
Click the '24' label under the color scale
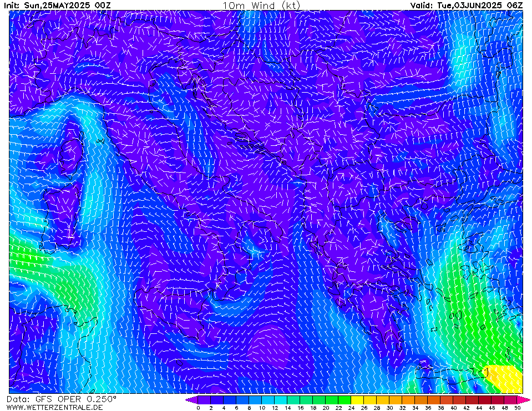[351, 408]
